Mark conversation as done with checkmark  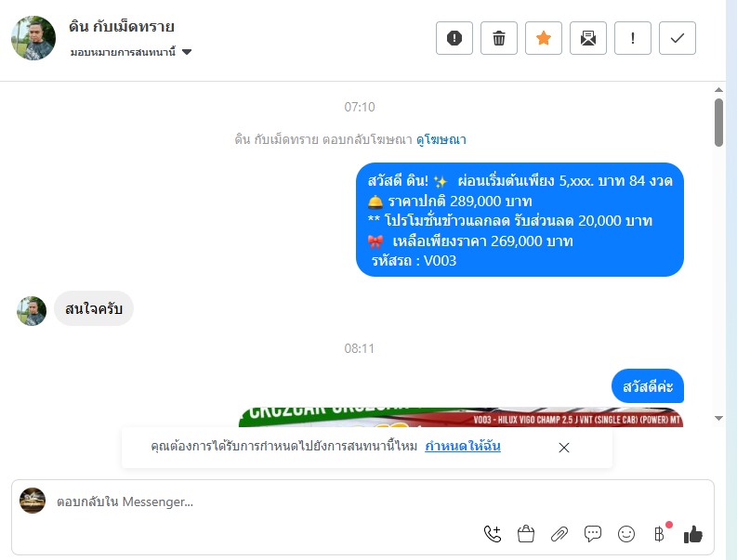click(x=678, y=38)
